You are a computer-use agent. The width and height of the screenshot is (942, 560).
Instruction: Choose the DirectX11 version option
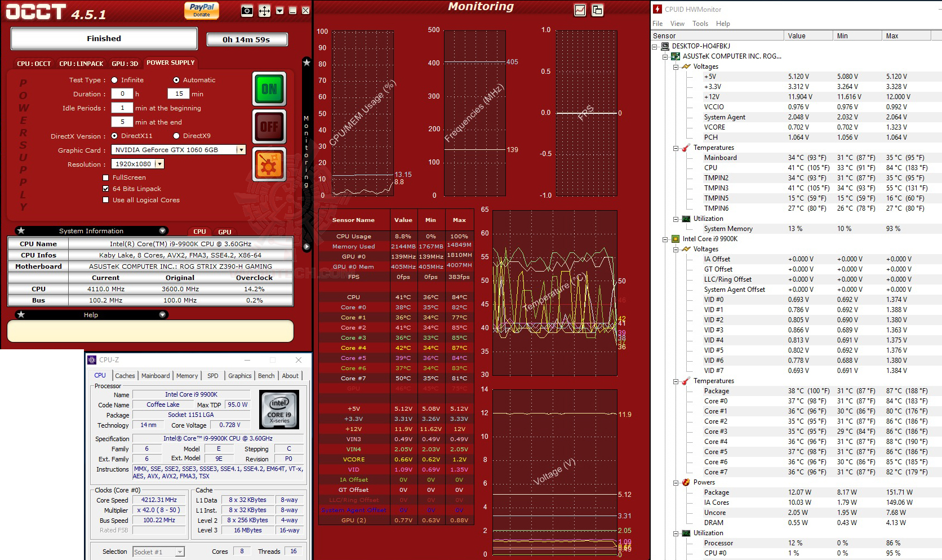114,136
